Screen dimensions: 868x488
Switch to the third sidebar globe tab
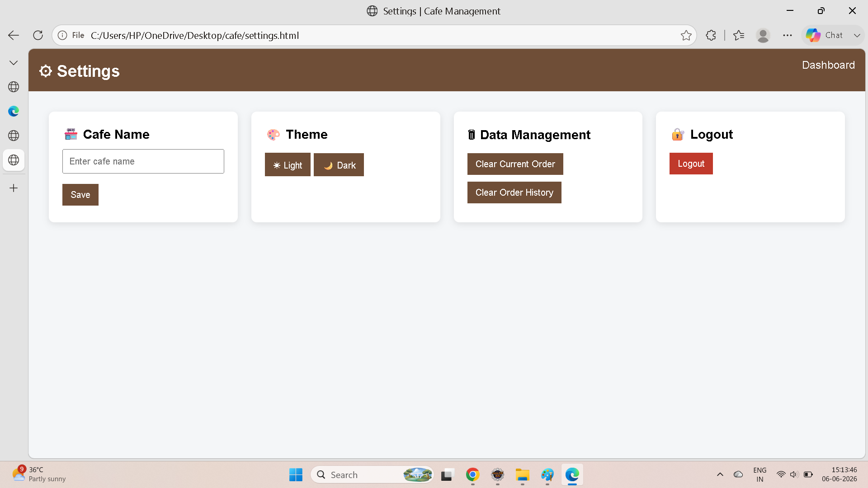pos(14,136)
